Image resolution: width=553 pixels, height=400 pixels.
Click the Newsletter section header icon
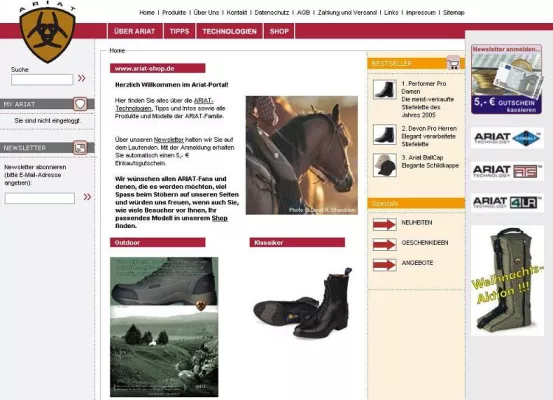80,147
